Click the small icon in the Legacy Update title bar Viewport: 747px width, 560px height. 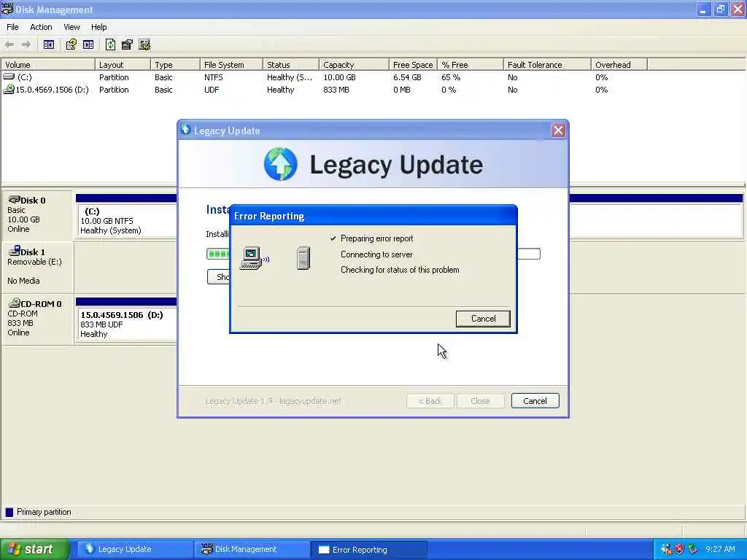pos(186,130)
